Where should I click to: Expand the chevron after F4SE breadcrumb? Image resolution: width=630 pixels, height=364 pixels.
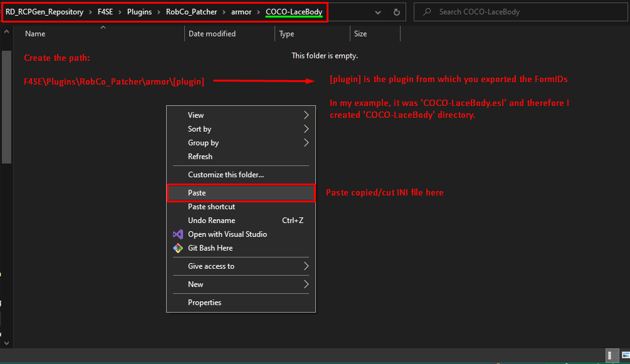point(120,12)
